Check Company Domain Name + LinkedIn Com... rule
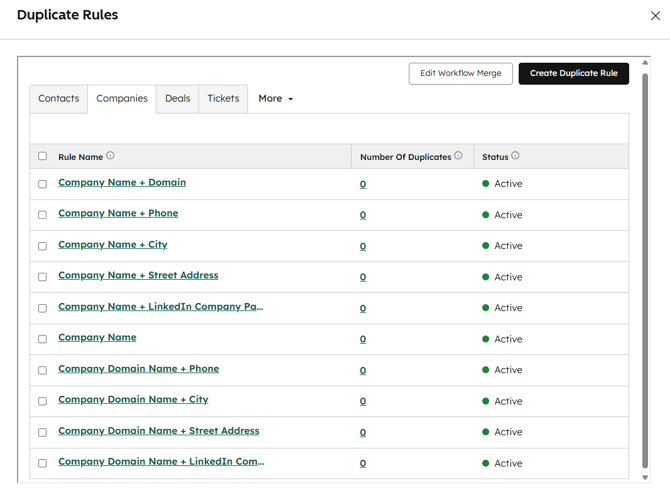 [42, 463]
